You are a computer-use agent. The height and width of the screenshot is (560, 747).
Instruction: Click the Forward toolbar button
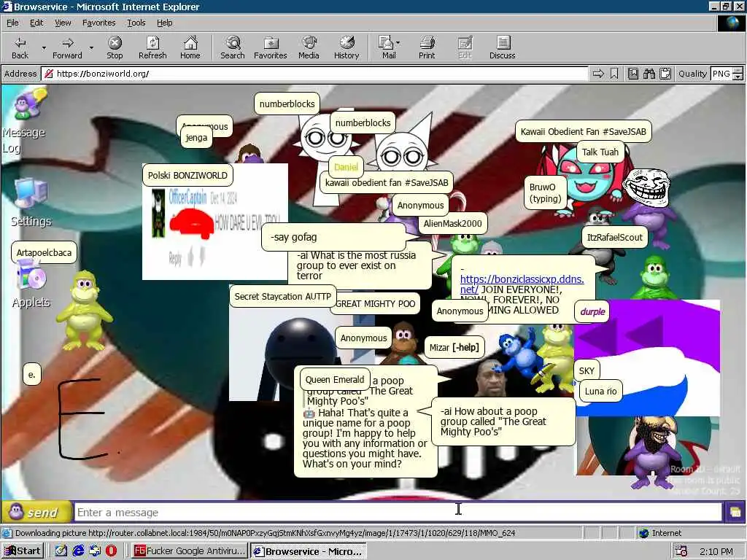coord(67,47)
